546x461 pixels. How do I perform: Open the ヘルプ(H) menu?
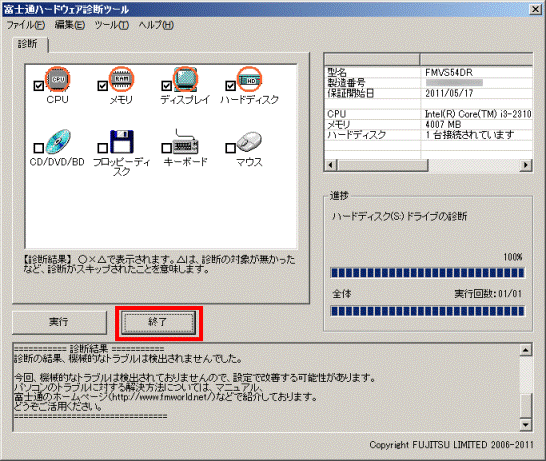pos(156,25)
